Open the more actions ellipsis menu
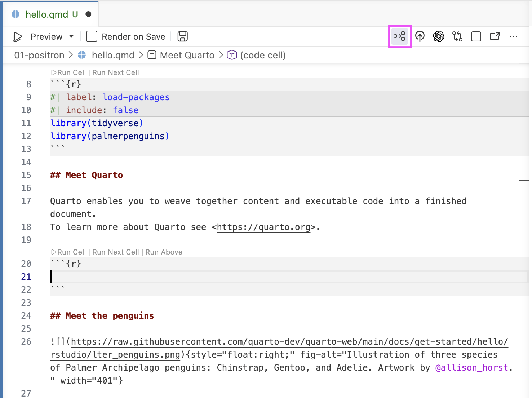Viewport: 532px width, 398px height. [514, 36]
